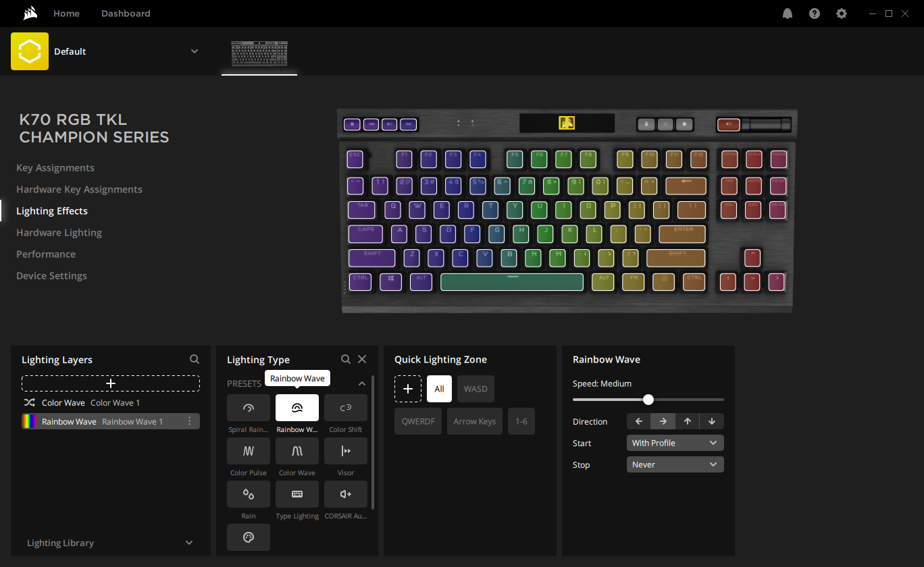
Task: Set wave direction to up
Action: pyautogui.click(x=688, y=421)
